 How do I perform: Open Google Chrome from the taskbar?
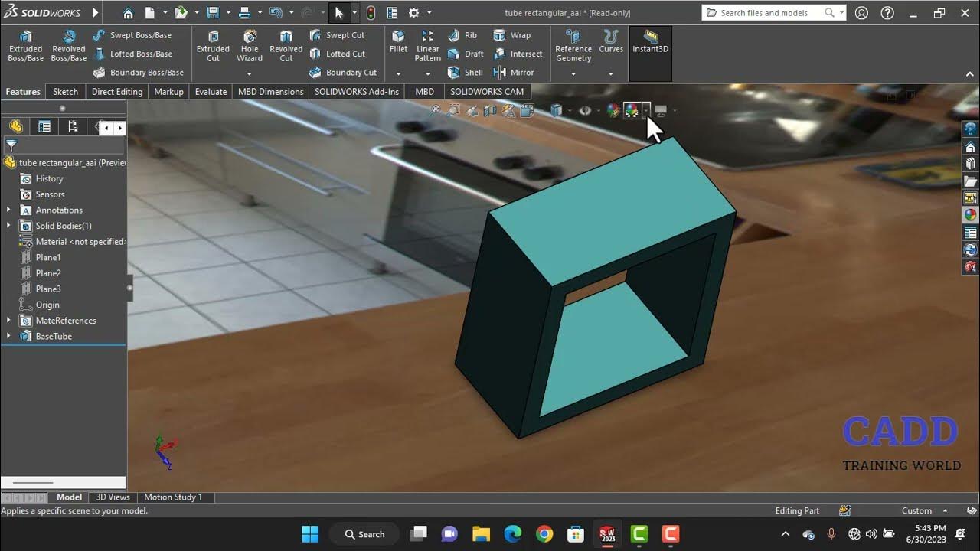(544, 534)
